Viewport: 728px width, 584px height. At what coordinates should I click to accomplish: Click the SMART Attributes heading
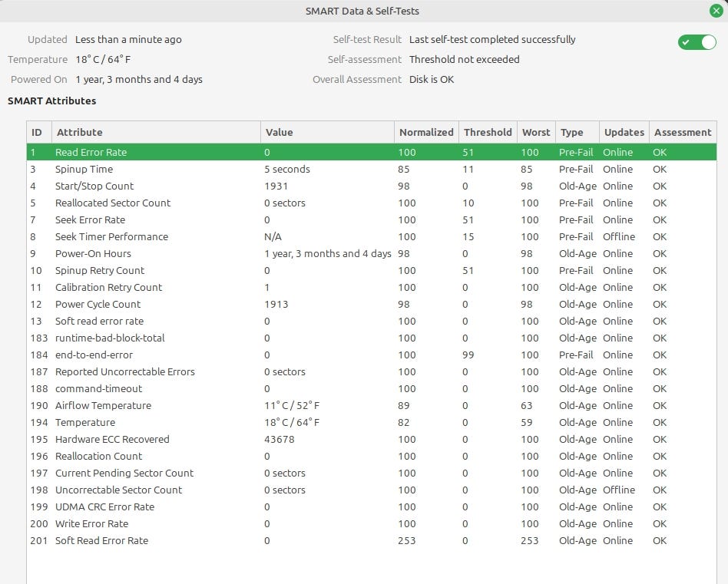coord(52,101)
